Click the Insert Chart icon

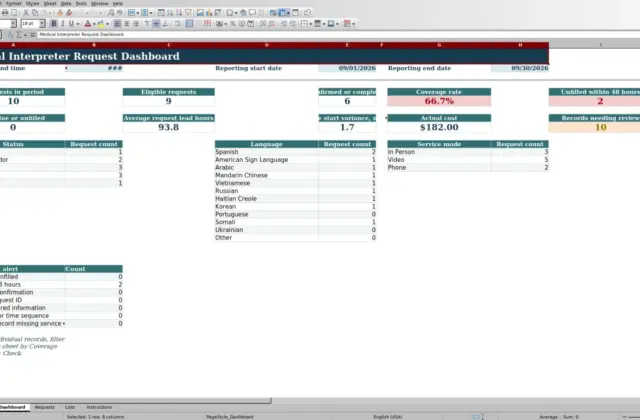click(209, 13)
